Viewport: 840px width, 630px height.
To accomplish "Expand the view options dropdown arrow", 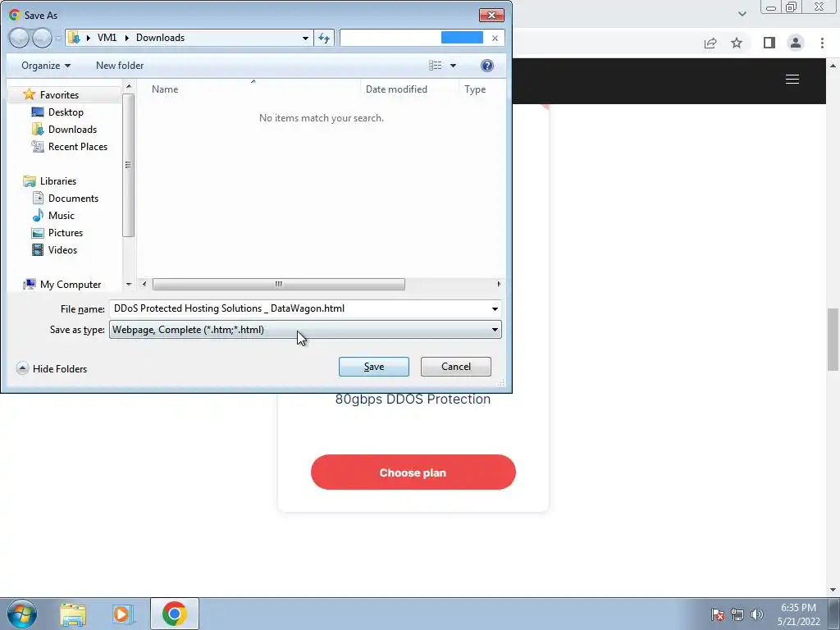I will coord(453,66).
